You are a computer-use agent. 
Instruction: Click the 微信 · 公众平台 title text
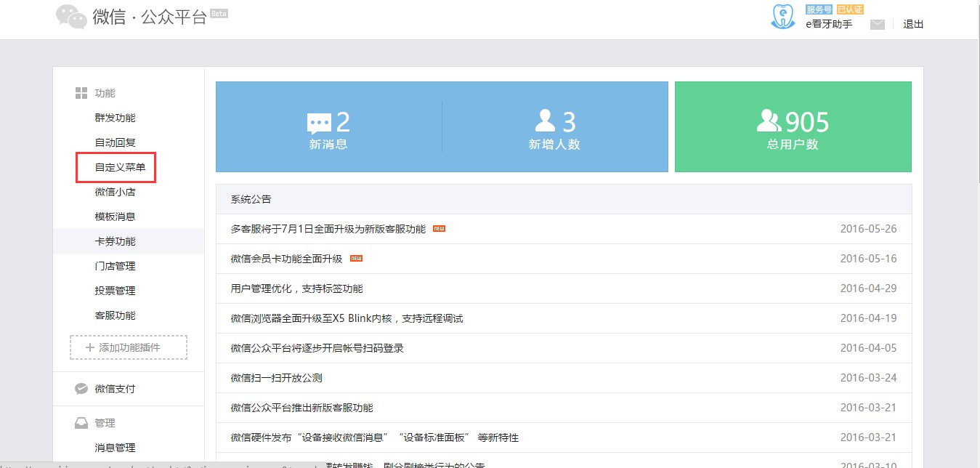(x=150, y=17)
